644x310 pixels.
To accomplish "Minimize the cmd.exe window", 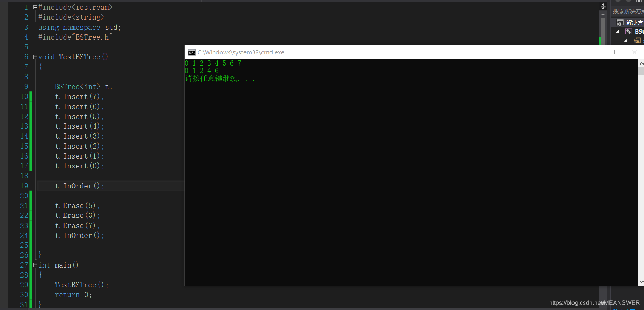I will [x=590, y=52].
